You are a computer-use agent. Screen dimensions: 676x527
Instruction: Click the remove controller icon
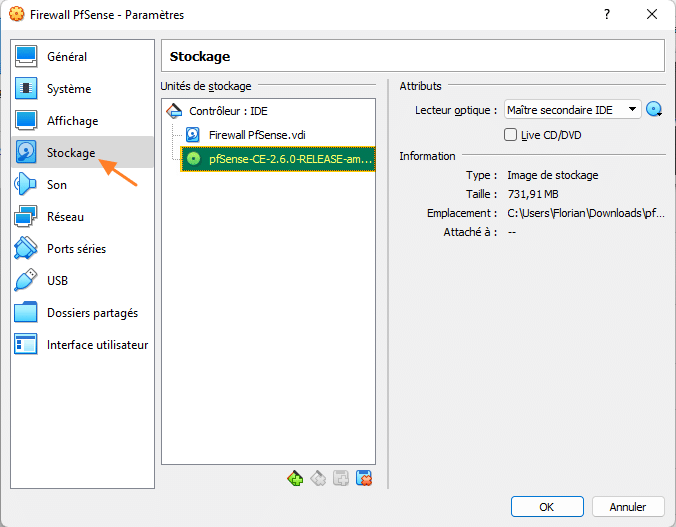click(318, 478)
